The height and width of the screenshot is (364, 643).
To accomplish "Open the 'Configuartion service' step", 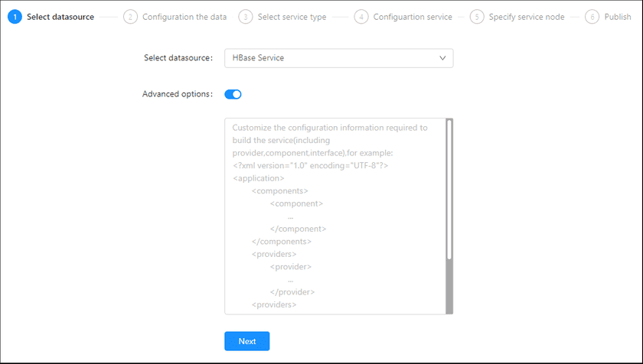I will (x=413, y=17).
